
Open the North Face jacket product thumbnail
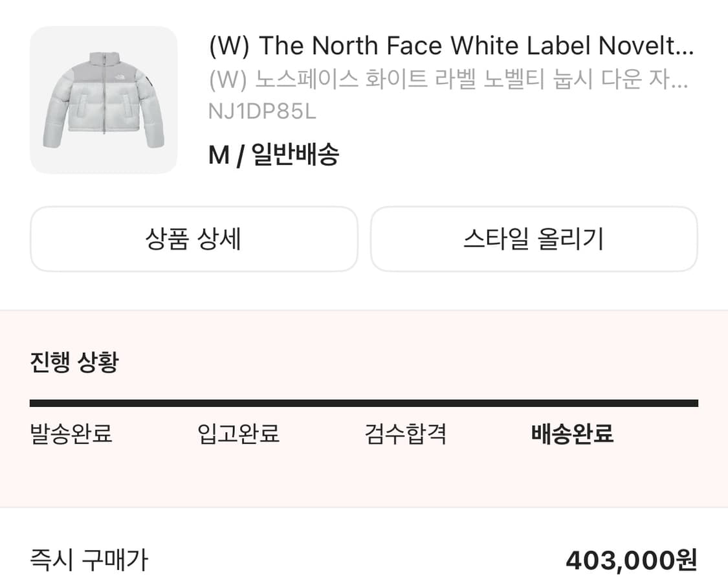[x=104, y=97]
